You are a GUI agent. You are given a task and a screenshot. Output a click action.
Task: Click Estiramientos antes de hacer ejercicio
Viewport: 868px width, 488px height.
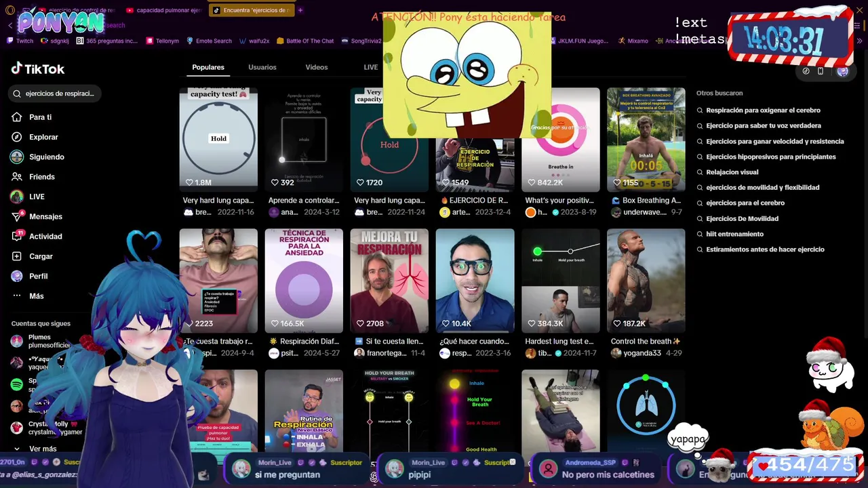[766, 249]
